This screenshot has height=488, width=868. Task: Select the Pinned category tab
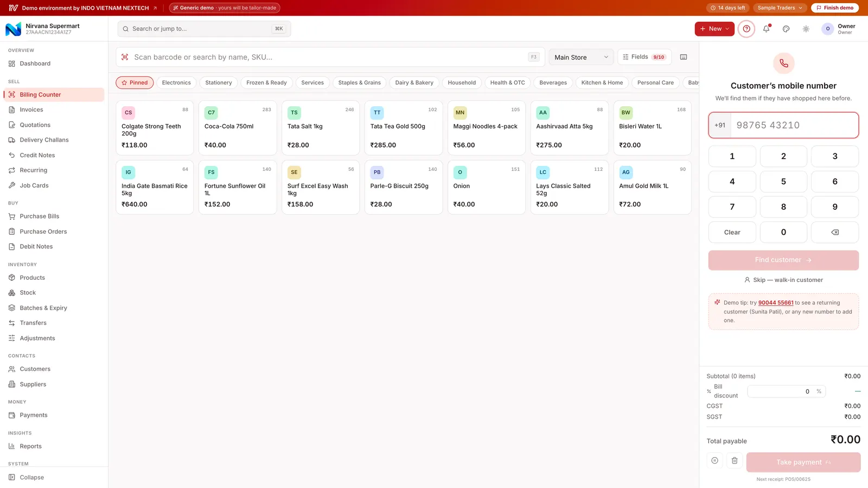click(x=135, y=82)
